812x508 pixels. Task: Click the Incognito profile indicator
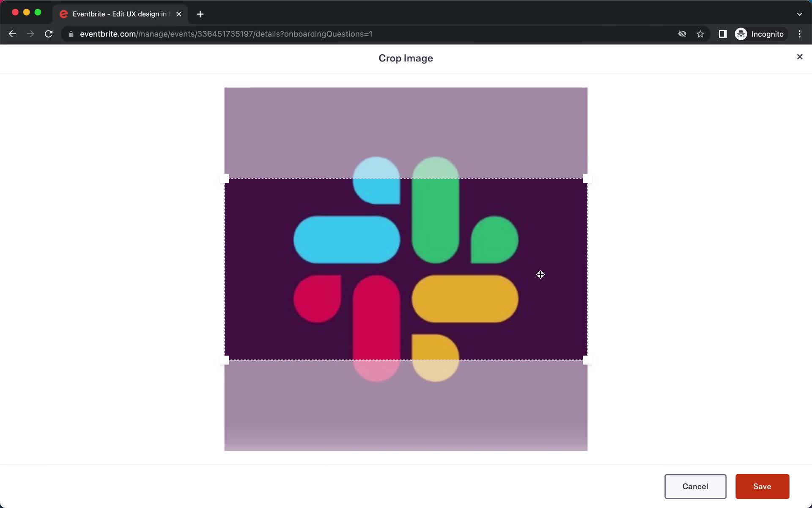[760, 34]
